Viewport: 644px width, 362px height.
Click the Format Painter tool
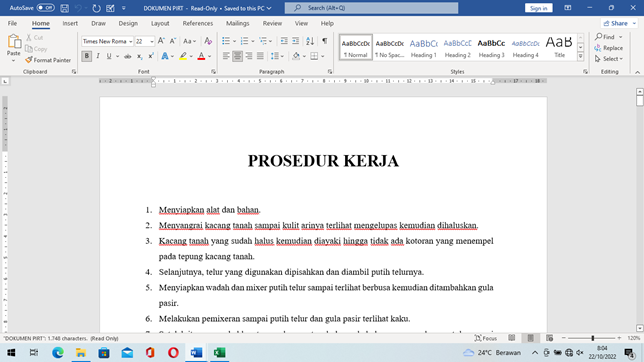(48, 60)
